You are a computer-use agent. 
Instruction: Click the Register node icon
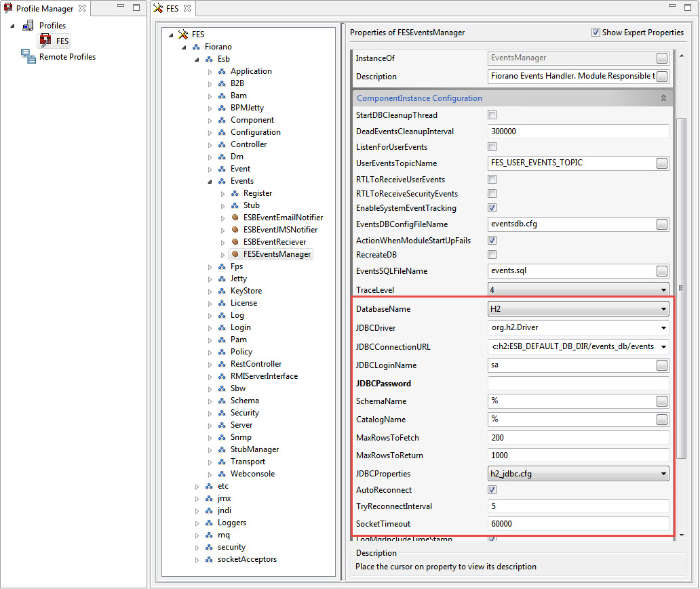(235, 193)
